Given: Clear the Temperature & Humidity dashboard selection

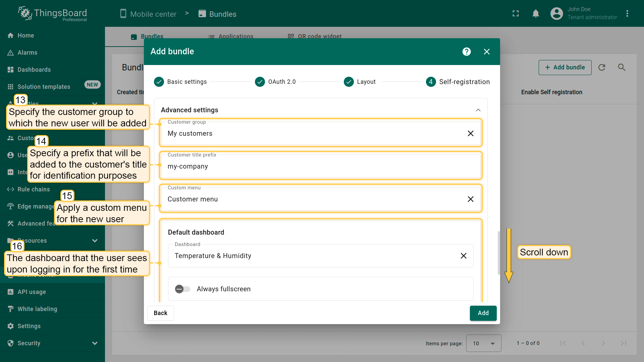Looking at the screenshot, I should [464, 256].
